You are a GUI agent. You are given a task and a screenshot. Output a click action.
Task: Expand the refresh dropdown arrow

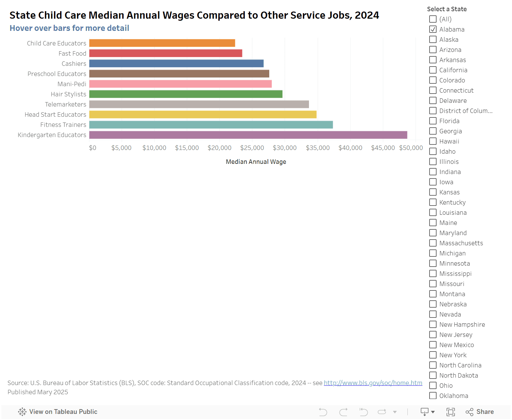tap(395, 412)
